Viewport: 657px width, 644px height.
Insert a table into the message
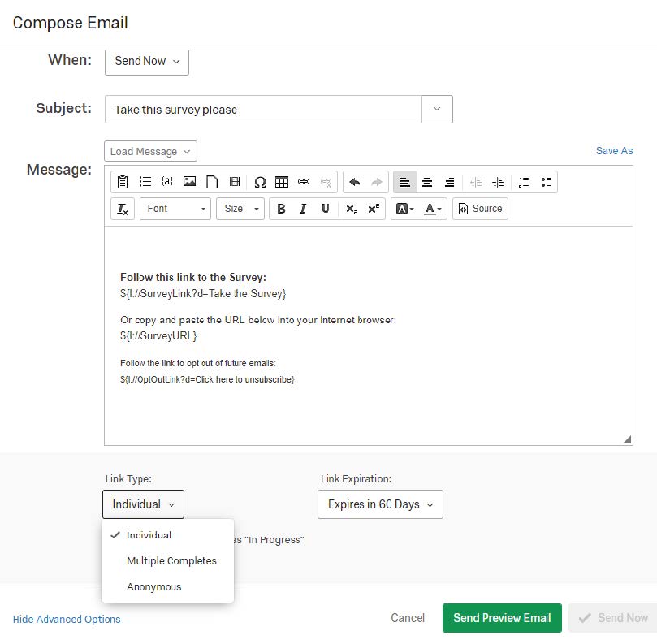(281, 181)
